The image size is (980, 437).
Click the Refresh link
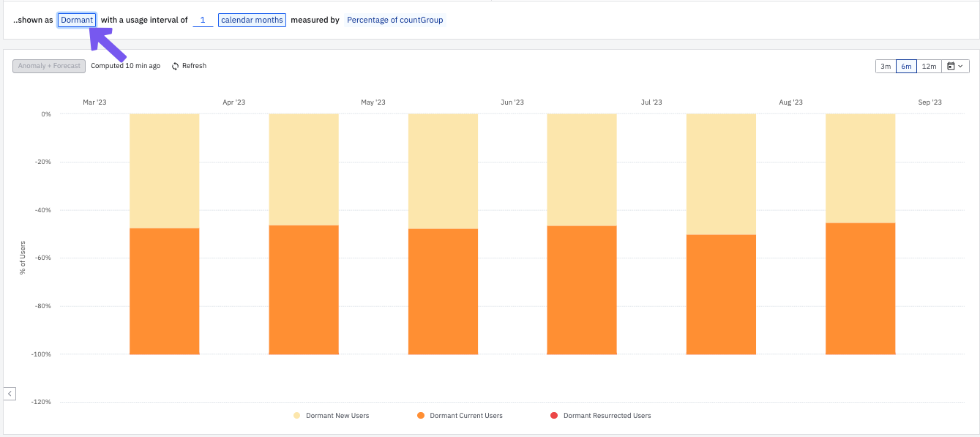194,65
